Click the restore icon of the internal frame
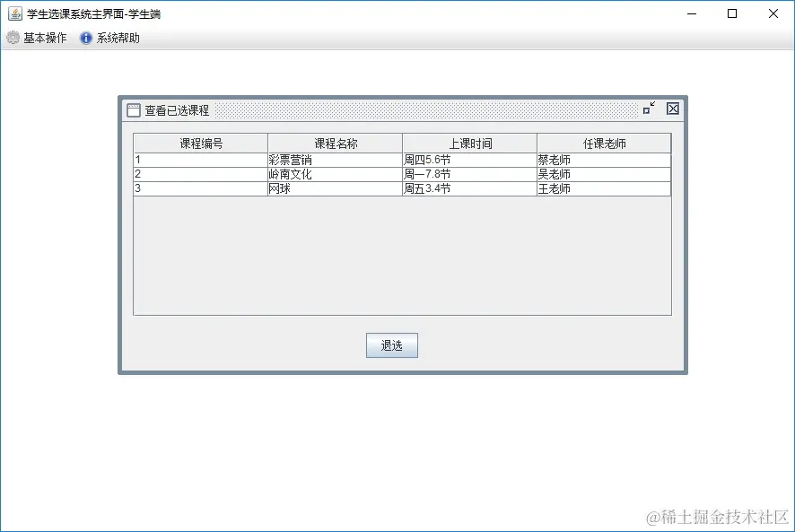This screenshot has width=795, height=532. 650,109
